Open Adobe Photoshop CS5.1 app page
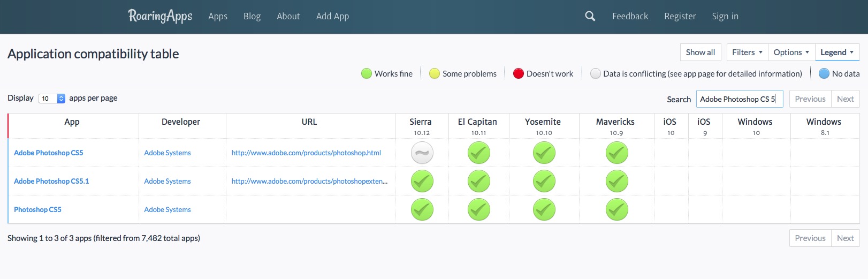This screenshot has height=279, width=868. click(x=51, y=181)
